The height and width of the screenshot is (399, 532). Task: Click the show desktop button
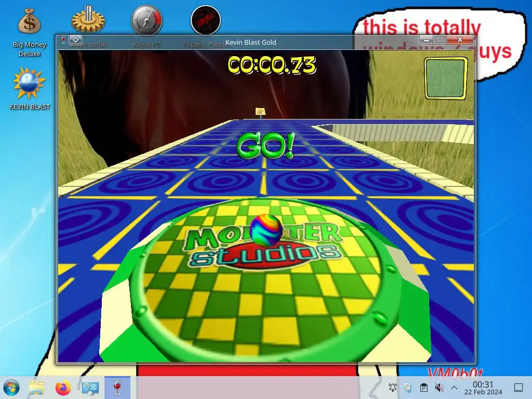pyautogui.click(x=518, y=388)
